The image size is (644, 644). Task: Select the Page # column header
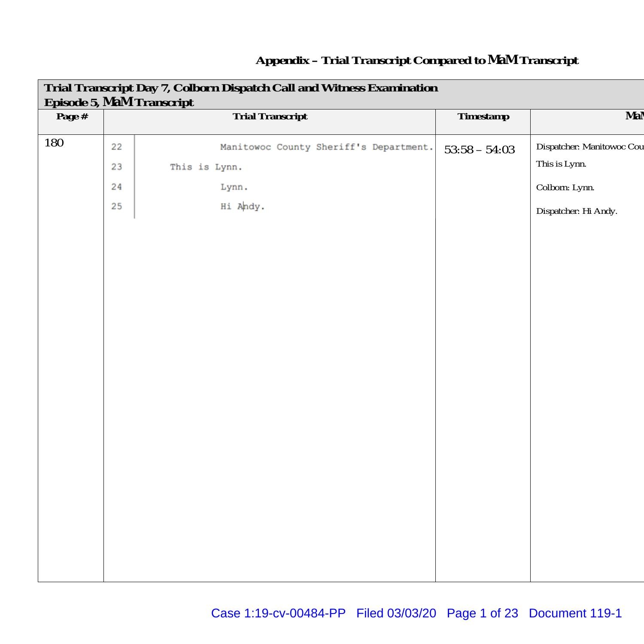(x=72, y=117)
